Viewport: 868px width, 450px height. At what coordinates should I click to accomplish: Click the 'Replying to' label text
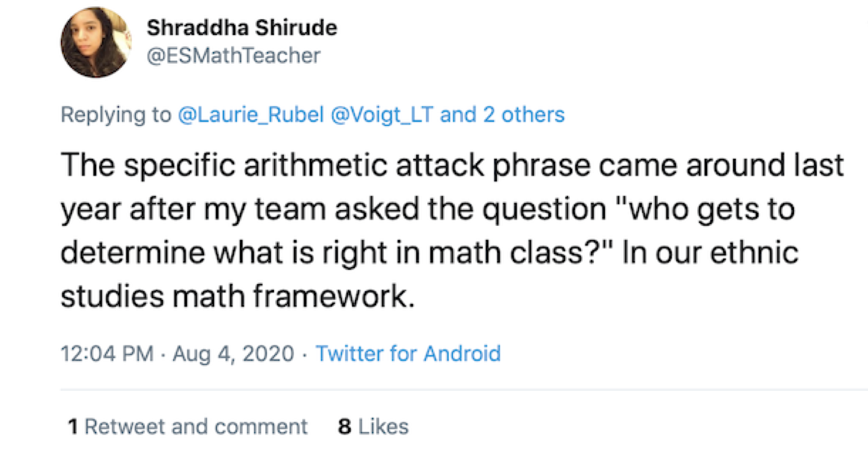point(116,115)
